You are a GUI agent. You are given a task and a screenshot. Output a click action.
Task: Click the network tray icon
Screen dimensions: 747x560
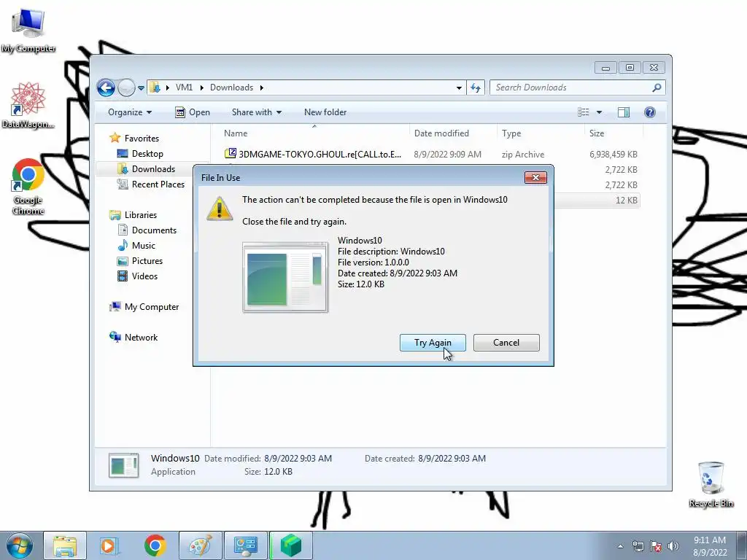click(638, 546)
